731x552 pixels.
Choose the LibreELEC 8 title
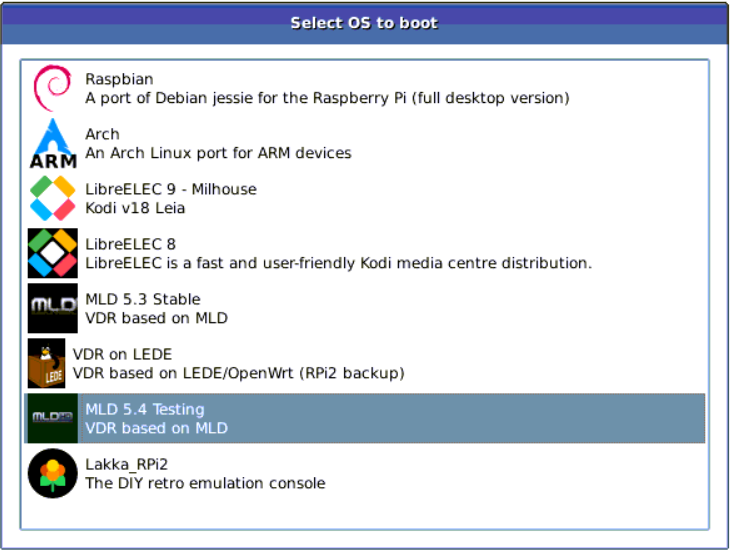click(x=131, y=244)
